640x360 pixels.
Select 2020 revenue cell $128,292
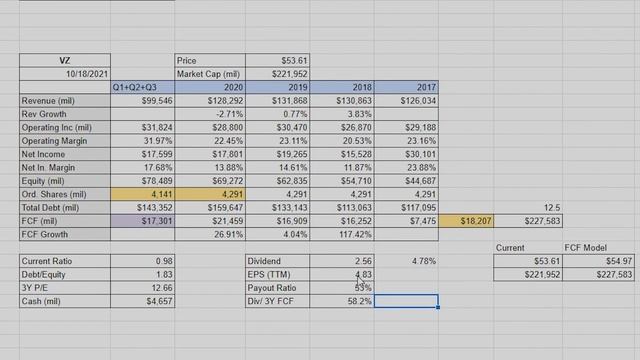(x=210, y=101)
